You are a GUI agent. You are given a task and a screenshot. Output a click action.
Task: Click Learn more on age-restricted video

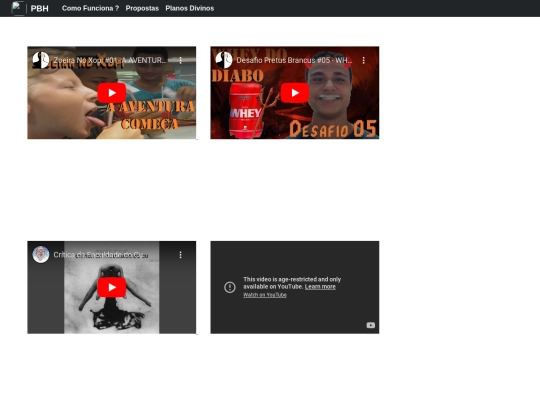[x=320, y=287]
